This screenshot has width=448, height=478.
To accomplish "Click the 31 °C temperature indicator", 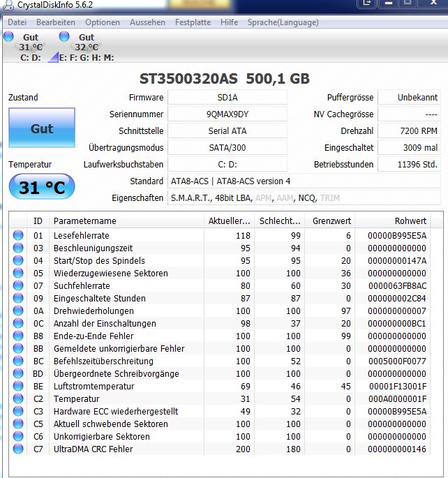I will 42,186.
